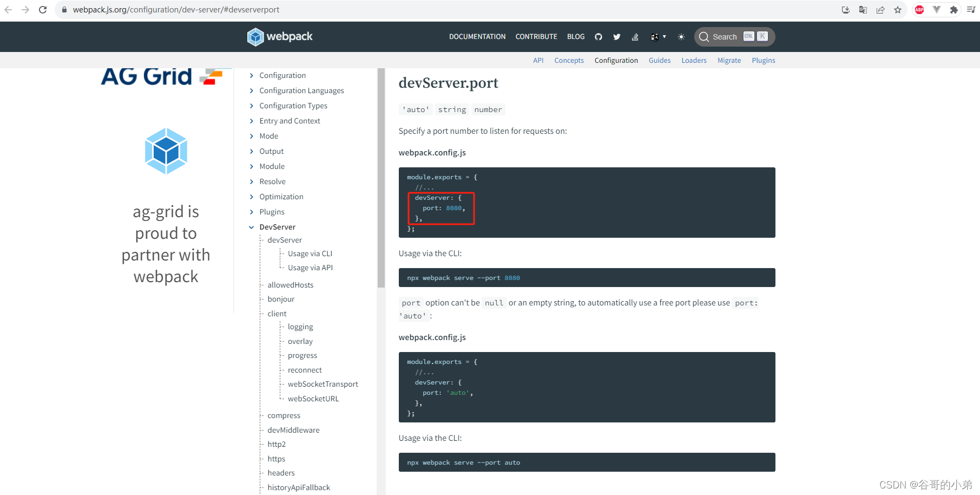Image resolution: width=980 pixels, height=495 pixels.
Task: Switch to Guides tab
Action: 660,60
